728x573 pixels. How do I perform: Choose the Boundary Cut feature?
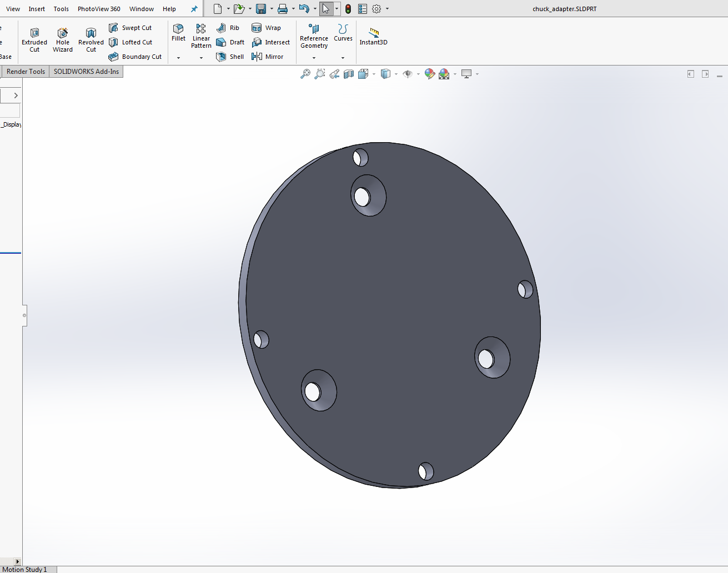pyautogui.click(x=135, y=57)
